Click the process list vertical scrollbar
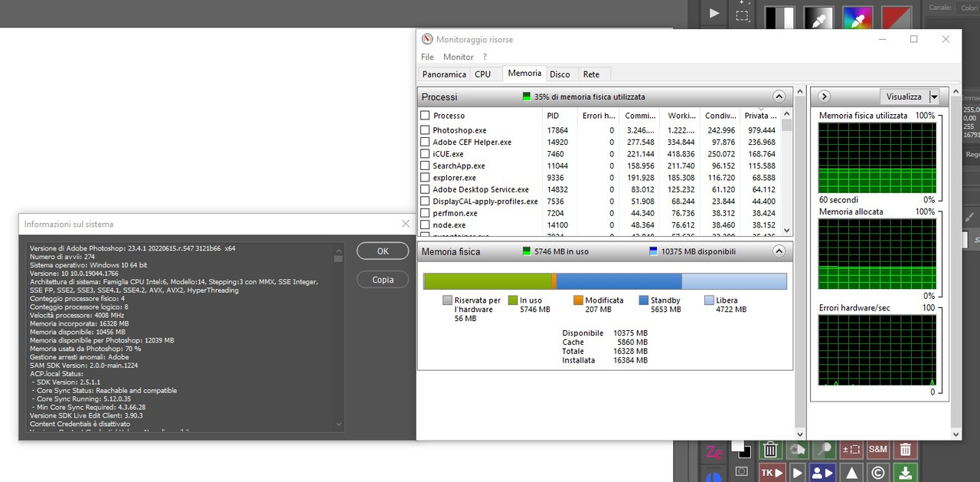Image resolution: width=980 pixels, height=482 pixels. pyautogui.click(x=787, y=172)
